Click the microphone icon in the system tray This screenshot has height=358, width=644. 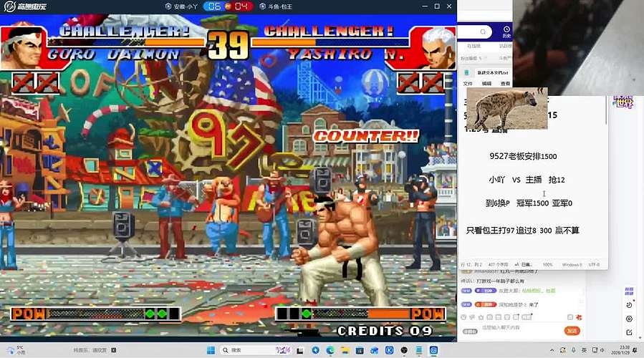point(574,350)
